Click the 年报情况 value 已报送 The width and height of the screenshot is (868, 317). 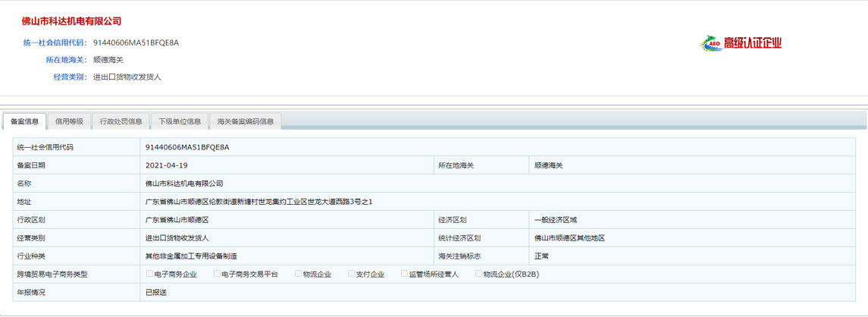point(155,293)
